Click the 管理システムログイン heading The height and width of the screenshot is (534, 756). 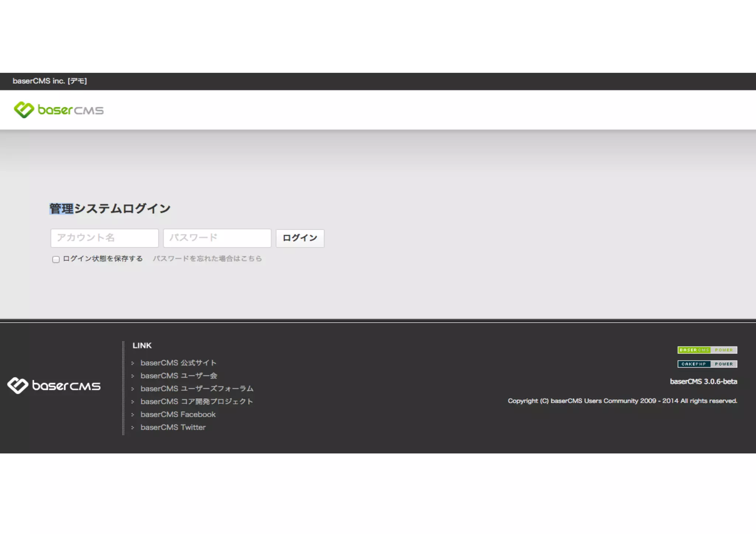tap(110, 209)
